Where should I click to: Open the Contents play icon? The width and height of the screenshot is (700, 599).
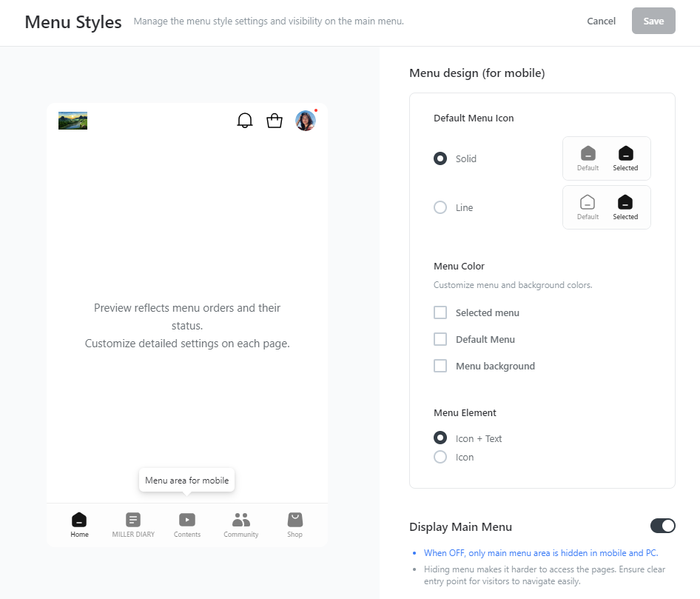pyautogui.click(x=187, y=520)
